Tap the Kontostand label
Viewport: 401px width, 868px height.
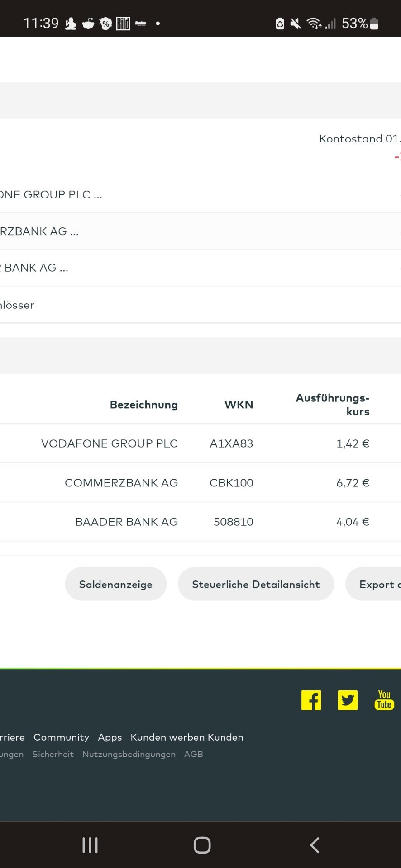tap(360, 138)
